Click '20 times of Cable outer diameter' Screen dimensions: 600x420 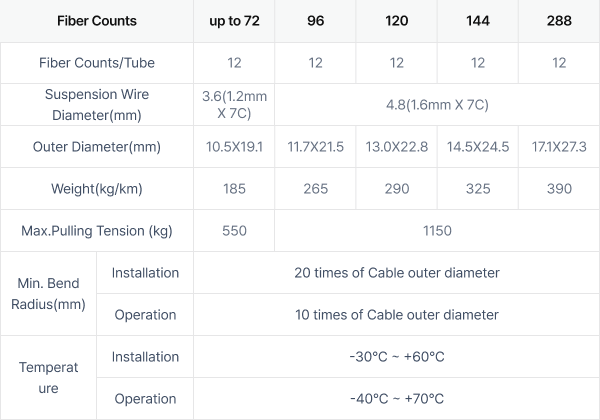[x=397, y=273]
